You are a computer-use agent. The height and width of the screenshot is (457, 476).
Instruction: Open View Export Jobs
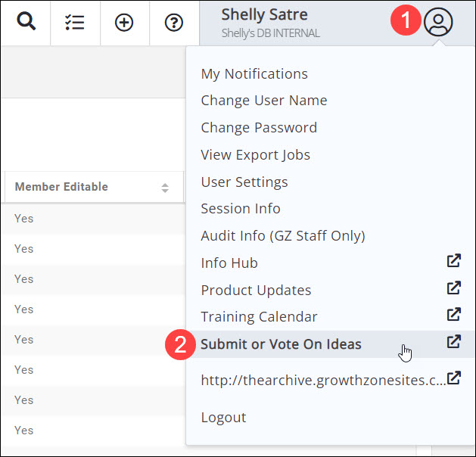point(255,155)
